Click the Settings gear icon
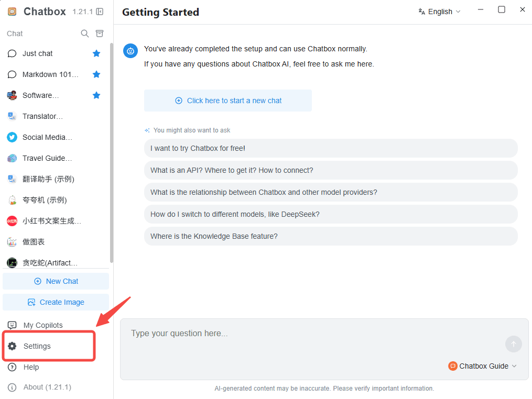 (12, 346)
